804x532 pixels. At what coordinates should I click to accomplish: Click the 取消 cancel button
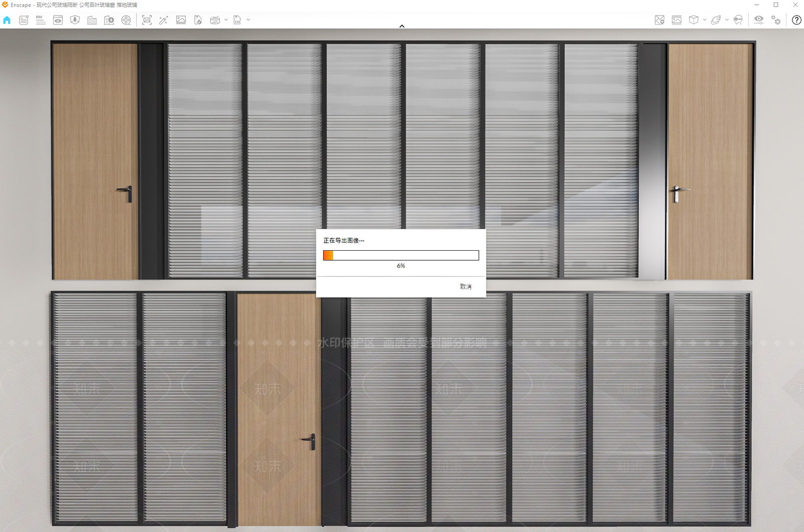[466, 287]
